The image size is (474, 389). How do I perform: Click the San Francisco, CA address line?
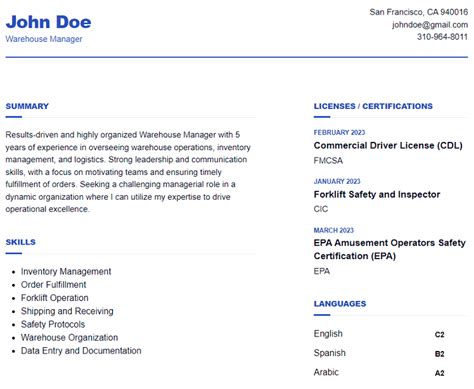[419, 12]
